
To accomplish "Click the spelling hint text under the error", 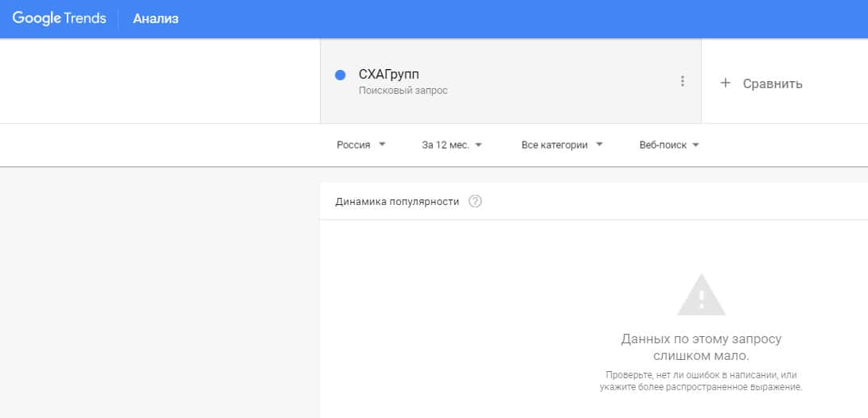I will coord(701,381).
